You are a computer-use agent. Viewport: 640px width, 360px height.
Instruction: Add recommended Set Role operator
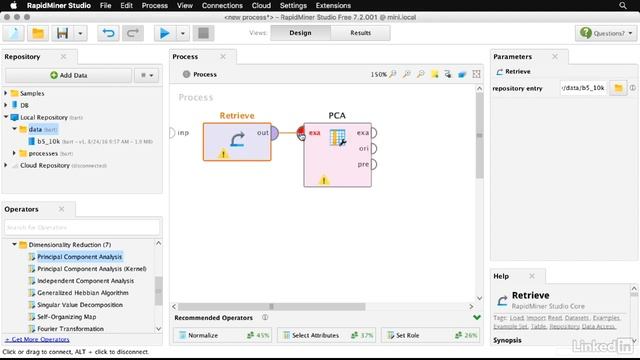pyautogui.click(x=430, y=335)
